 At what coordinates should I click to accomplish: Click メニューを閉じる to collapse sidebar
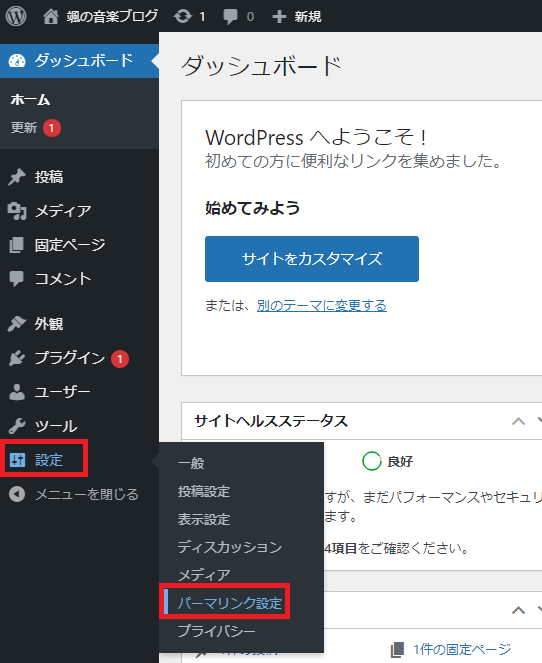[x=87, y=494]
